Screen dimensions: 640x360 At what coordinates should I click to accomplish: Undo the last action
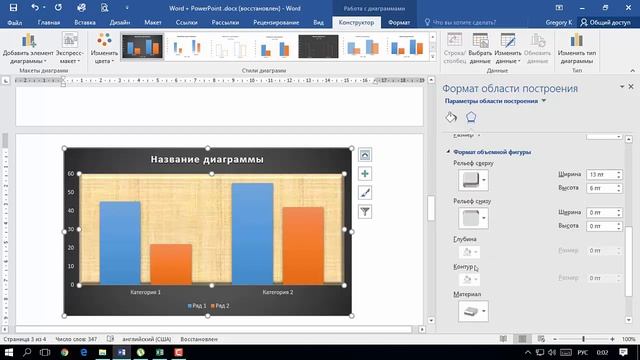click(35, 7)
